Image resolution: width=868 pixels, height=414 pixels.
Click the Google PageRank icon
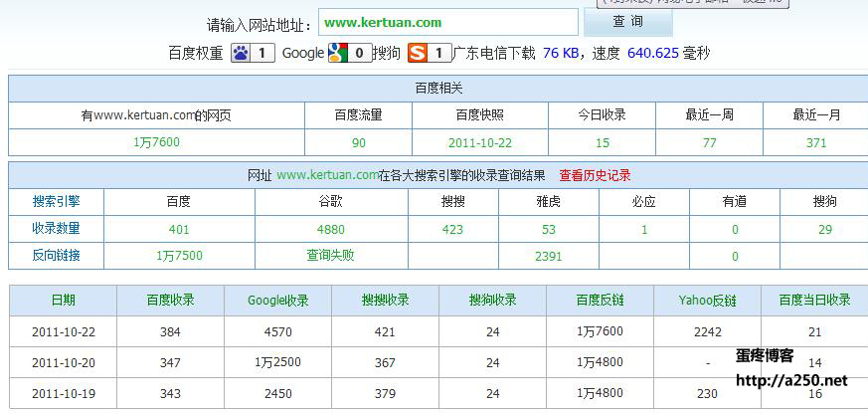coord(338,53)
